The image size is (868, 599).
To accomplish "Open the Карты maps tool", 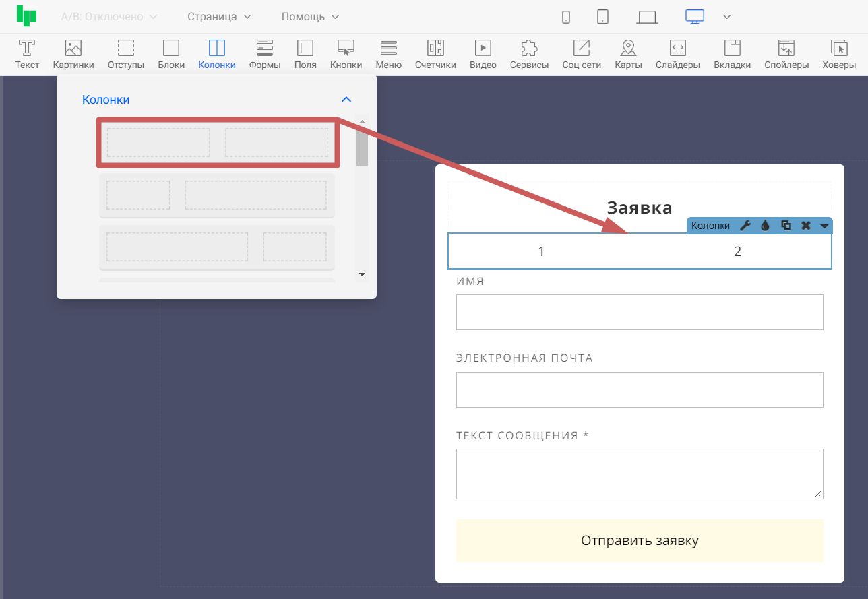I will click(627, 54).
